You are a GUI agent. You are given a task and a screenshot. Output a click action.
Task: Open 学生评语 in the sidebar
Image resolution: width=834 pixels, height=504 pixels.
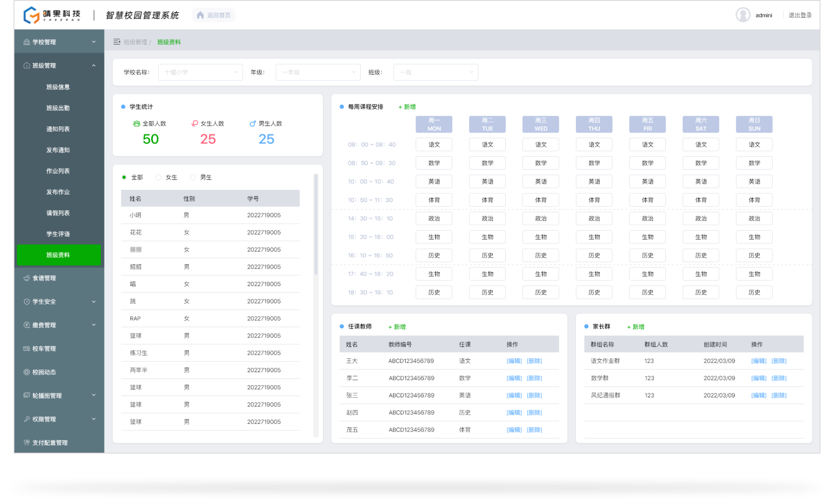58,234
